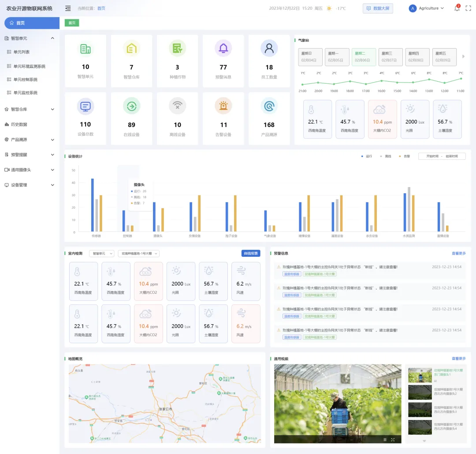Click the 设备总数 monitor icon
The height and width of the screenshot is (454, 476).
[x=86, y=106]
